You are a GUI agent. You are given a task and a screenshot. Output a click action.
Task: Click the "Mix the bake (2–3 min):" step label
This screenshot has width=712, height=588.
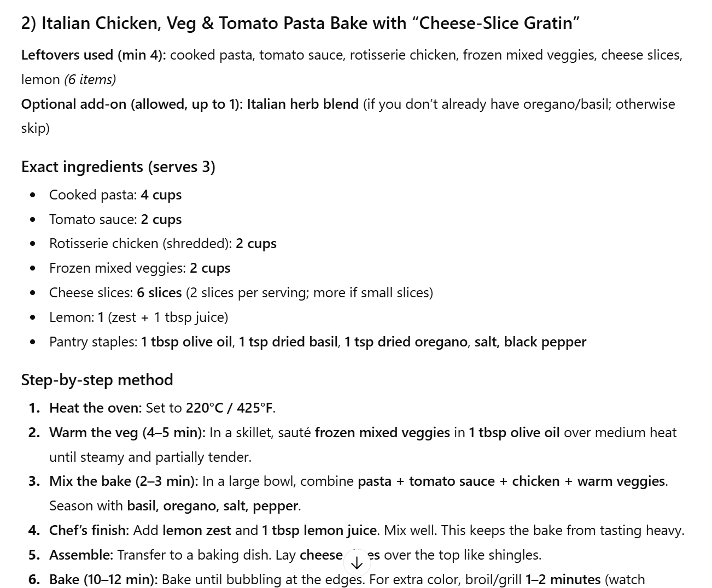[x=124, y=481]
